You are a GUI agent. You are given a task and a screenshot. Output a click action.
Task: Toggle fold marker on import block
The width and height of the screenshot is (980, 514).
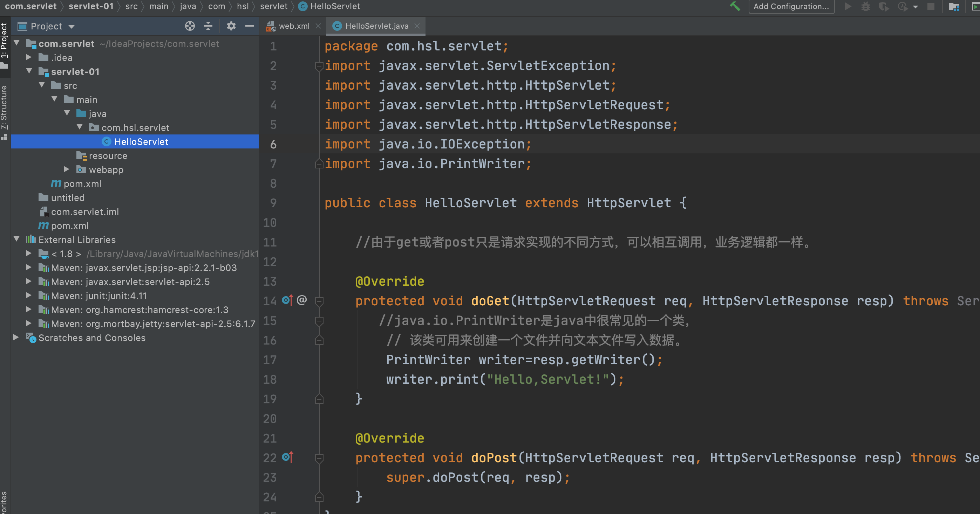tap(319, 66)
